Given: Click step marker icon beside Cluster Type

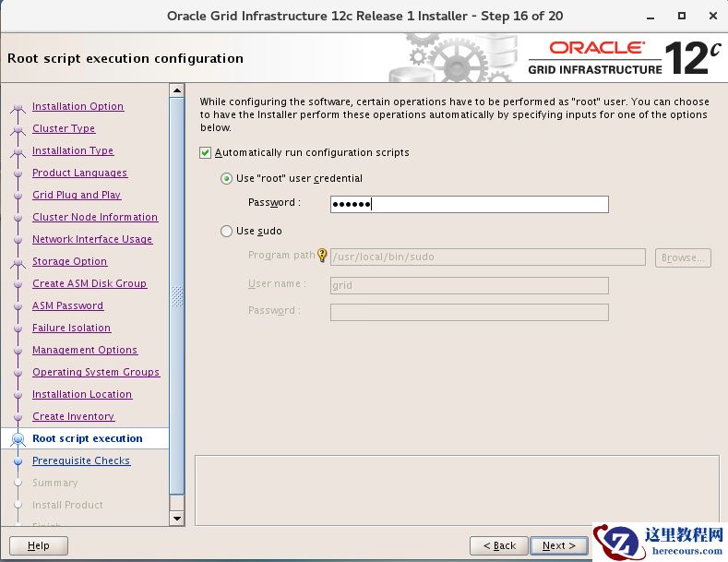Looking at the screenshot, I should 18,131.
